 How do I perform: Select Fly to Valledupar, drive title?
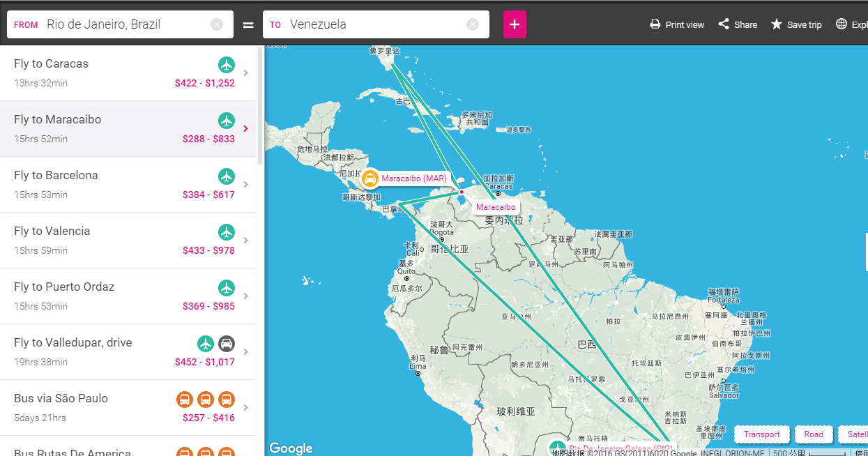click(x=73, y=342)
